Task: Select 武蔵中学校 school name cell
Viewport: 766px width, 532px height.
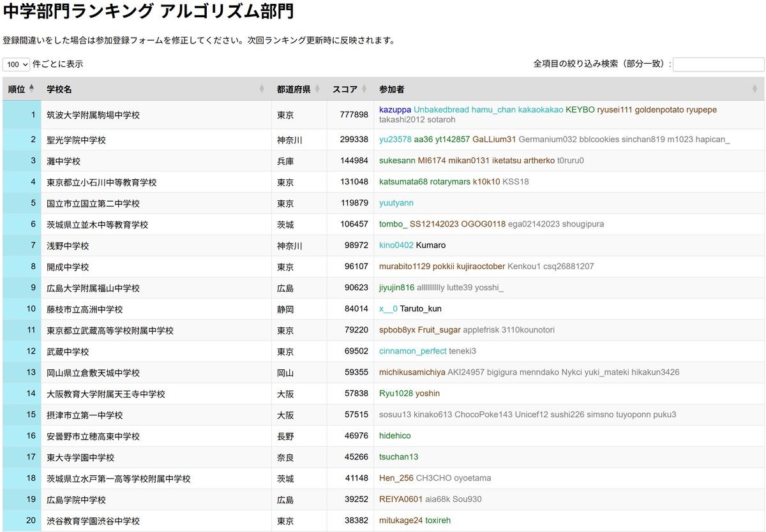Action: tap(156, 351)
